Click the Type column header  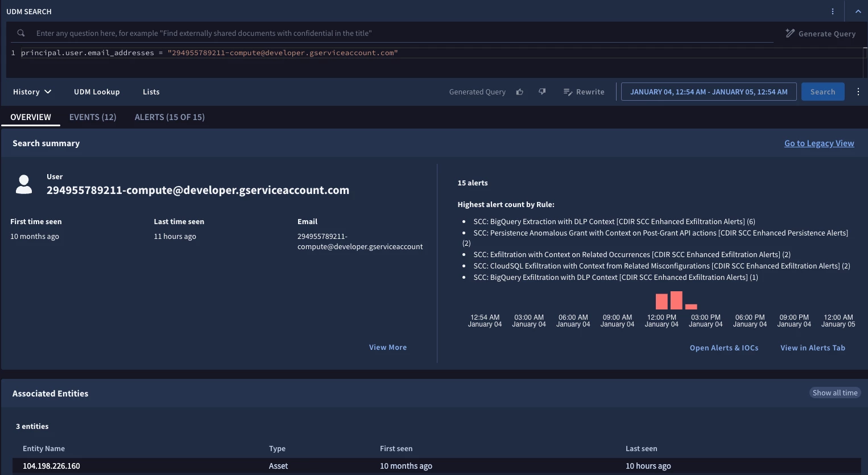point(277,448)
